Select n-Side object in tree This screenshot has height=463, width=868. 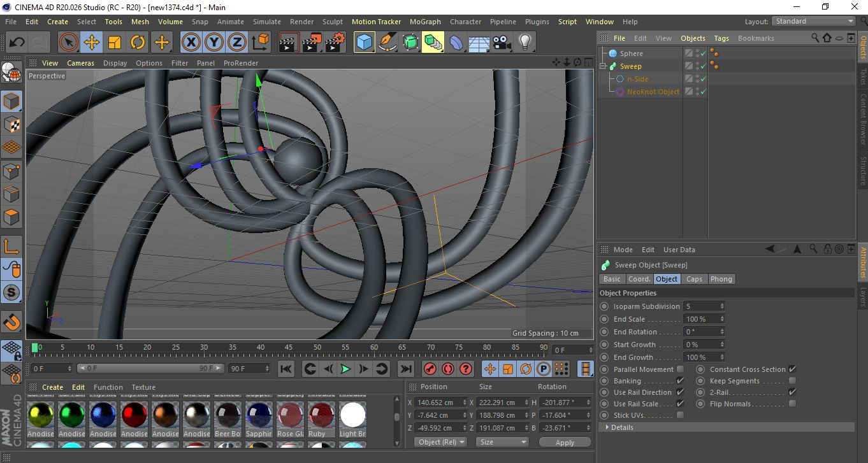point(637,79)
